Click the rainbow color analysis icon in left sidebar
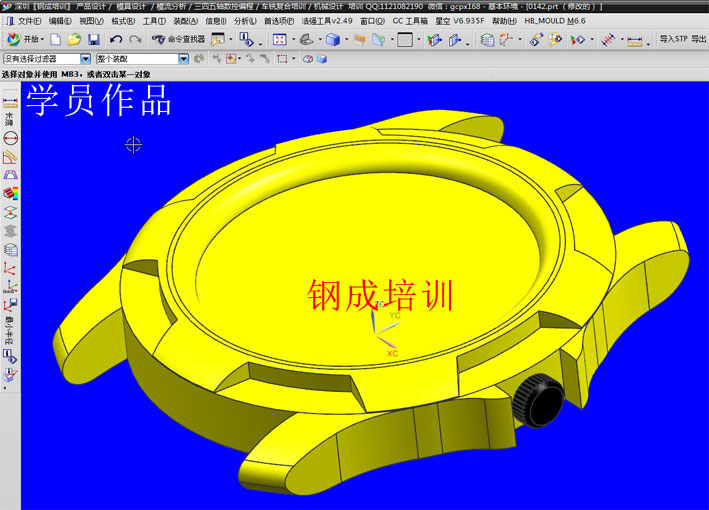The width and height of the screenshot is (709, 510). coord(11,192)
